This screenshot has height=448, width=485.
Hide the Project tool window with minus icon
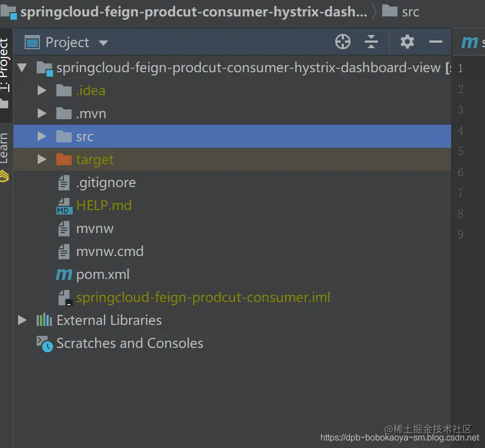pyautogui.click(x=435, y=42)
